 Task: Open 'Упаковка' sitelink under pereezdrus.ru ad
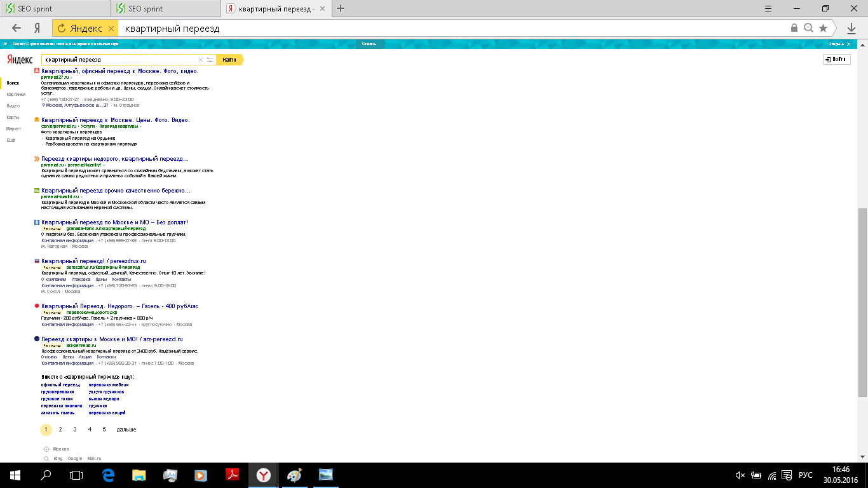[81, 280]
